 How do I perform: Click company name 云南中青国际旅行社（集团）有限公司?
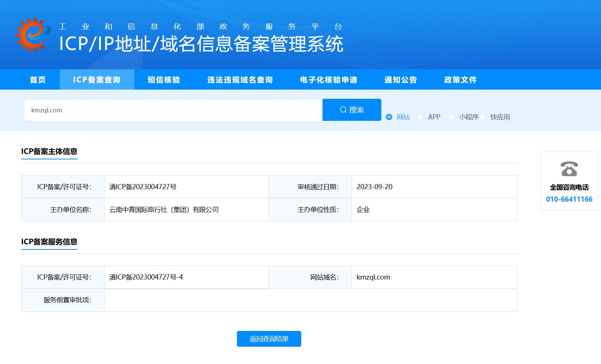pos(164,209)
